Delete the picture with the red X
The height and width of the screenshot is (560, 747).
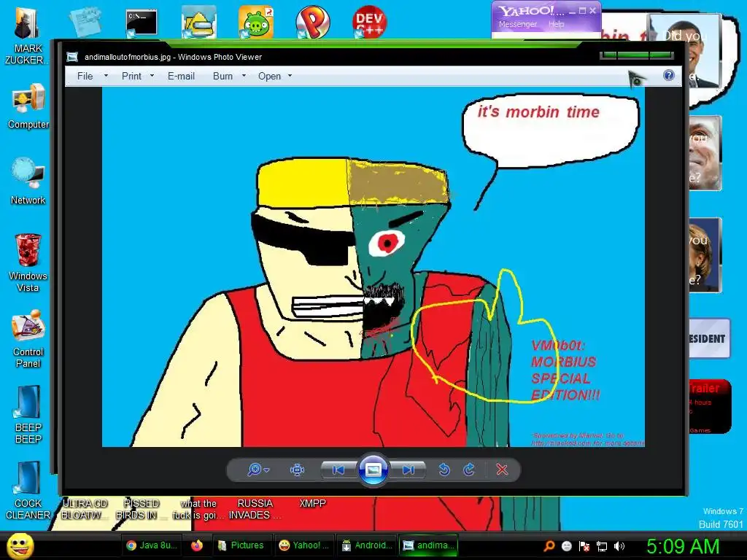pyautogui.click(x=502, y=470)
